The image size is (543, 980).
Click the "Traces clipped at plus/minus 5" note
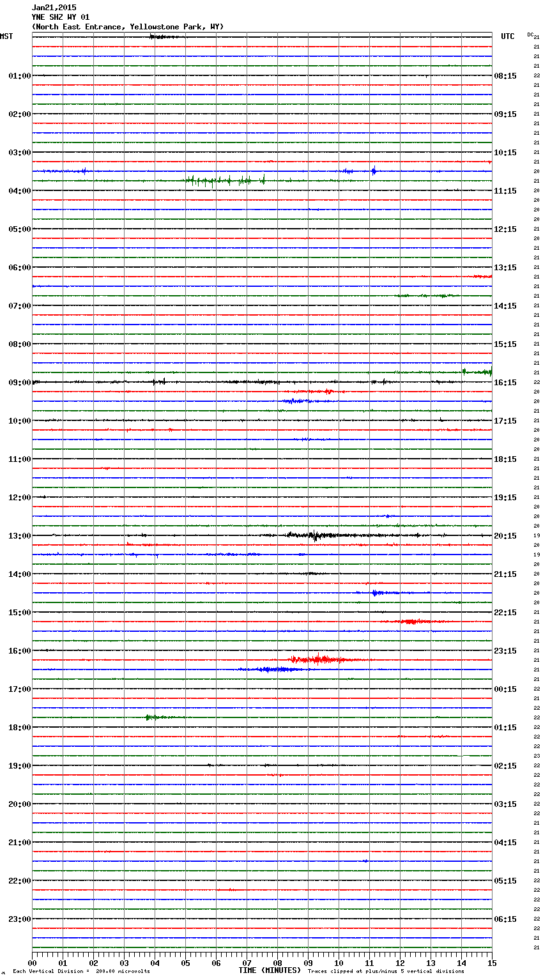point(386,972)
